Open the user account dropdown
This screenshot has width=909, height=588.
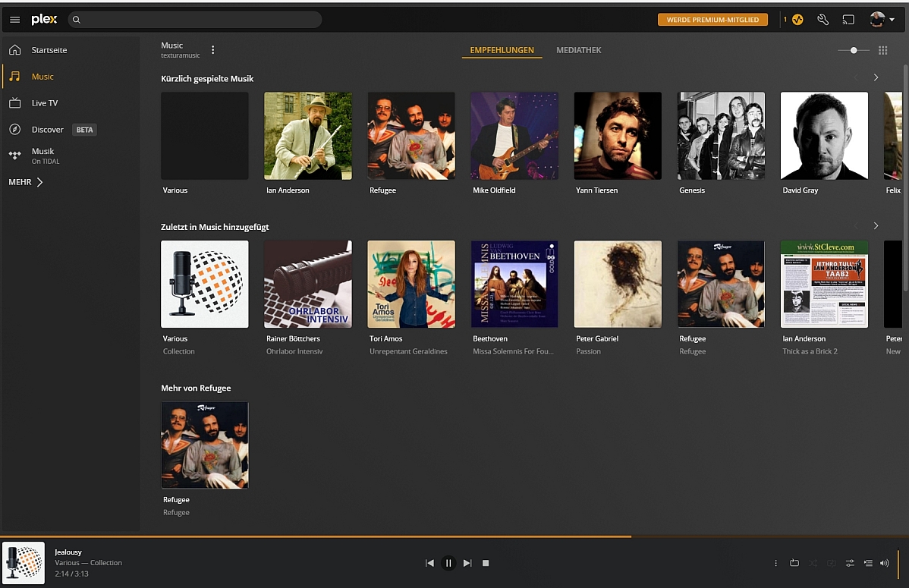tap(882, 20)
